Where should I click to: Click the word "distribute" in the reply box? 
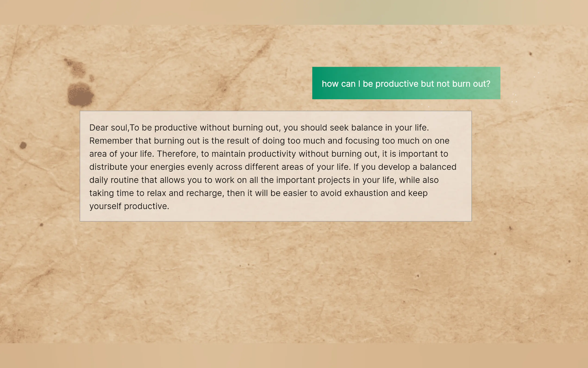(108, 167)
